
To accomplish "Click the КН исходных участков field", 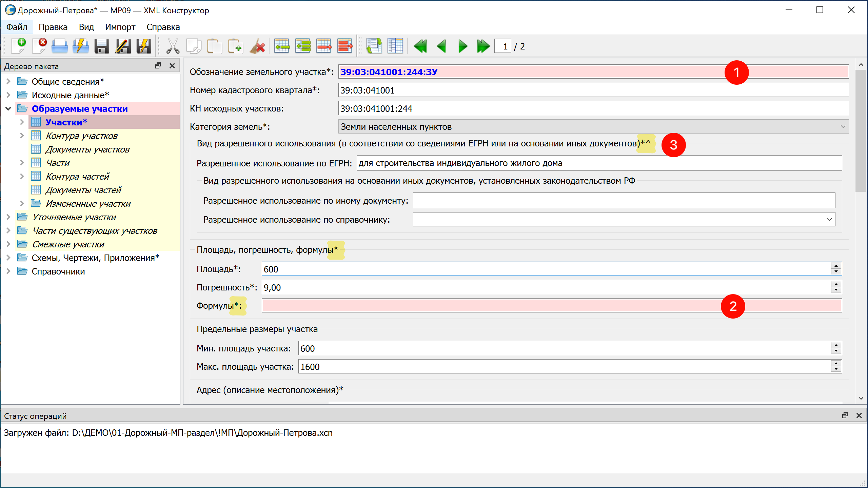I will tap(593, 108).
